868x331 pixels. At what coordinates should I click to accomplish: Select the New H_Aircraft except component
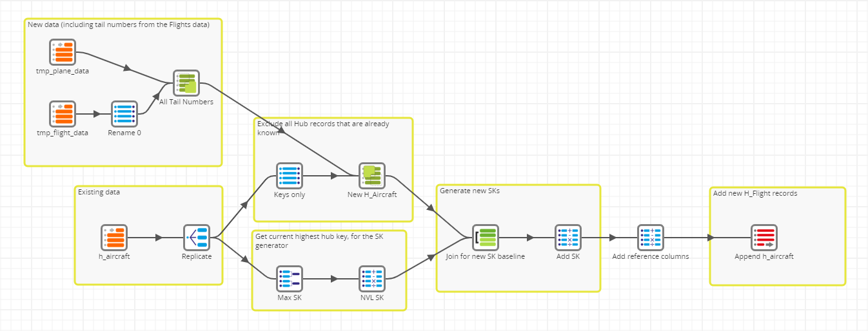[372, 176]
